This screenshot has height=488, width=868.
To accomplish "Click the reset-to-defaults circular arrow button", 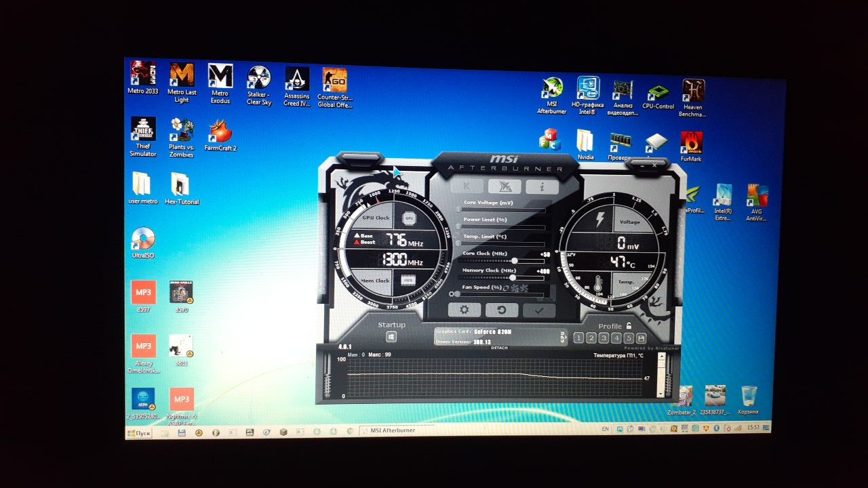I will point(502,310).
